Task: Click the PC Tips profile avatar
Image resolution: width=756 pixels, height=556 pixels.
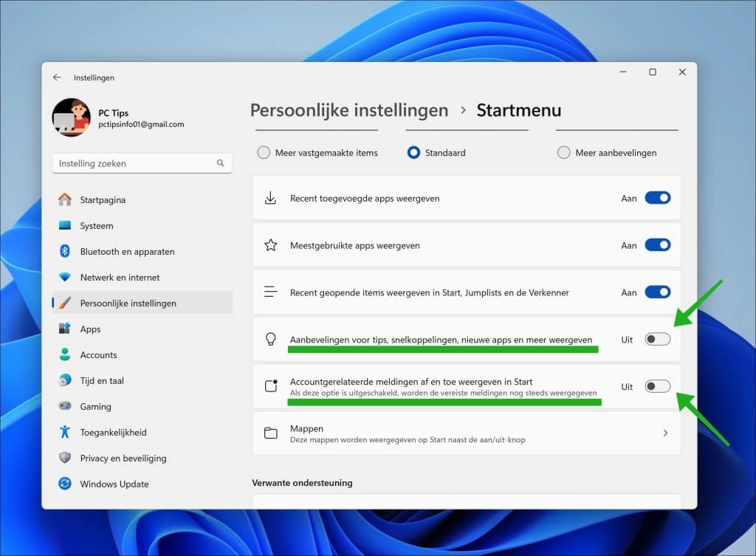Action: pos(72,117)
